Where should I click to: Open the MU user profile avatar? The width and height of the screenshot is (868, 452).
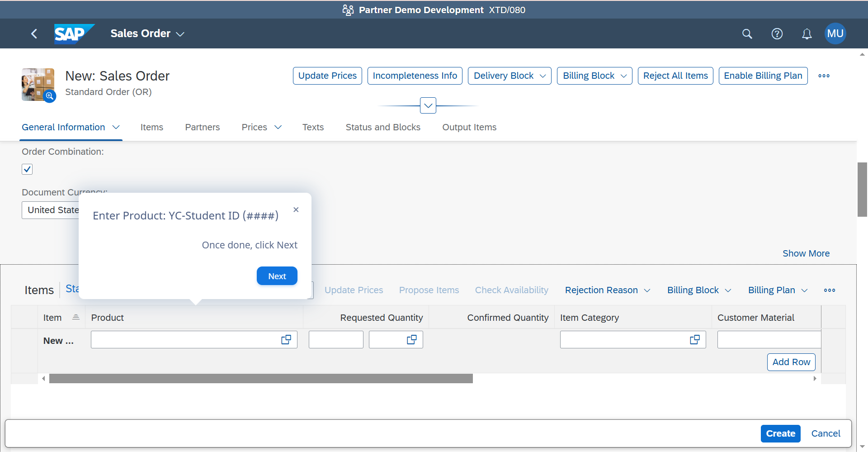[x=835, y=33]
